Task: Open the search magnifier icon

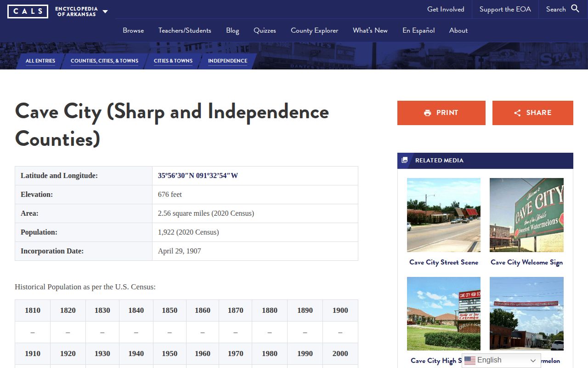Action: (x=575, y=9)
